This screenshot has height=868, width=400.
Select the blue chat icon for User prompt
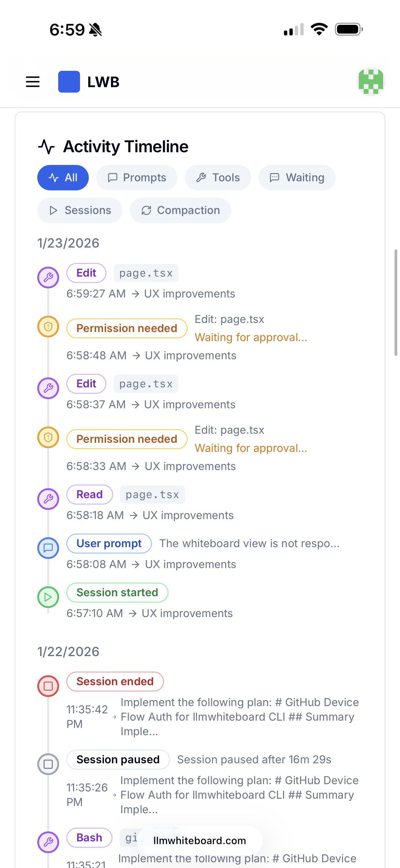coord(48,547)
